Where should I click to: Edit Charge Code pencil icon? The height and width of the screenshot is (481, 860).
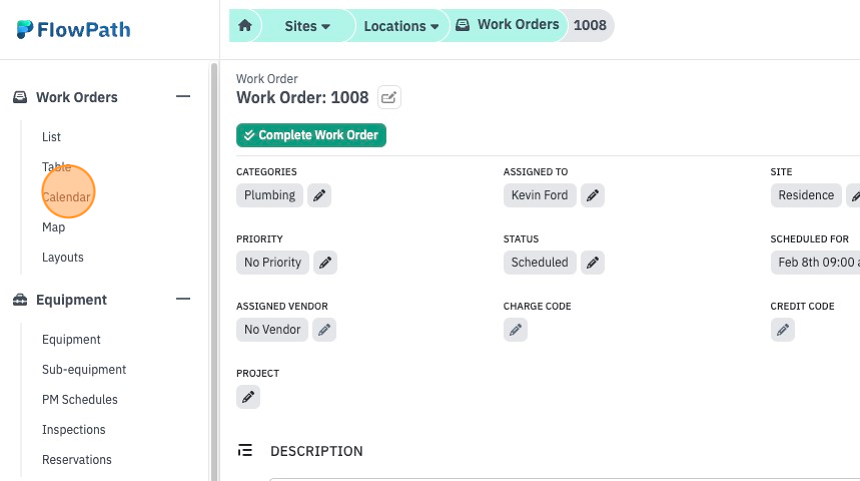coord(516,330)
